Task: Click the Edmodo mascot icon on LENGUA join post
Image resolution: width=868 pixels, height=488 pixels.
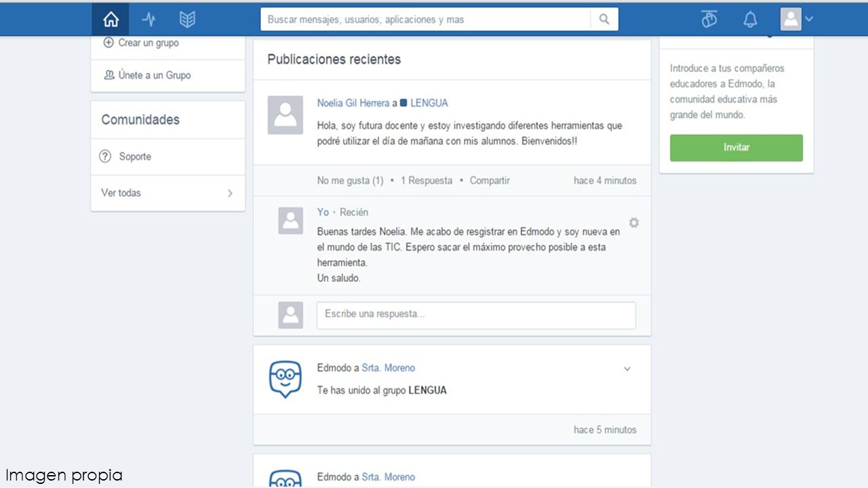Action: 285,379
